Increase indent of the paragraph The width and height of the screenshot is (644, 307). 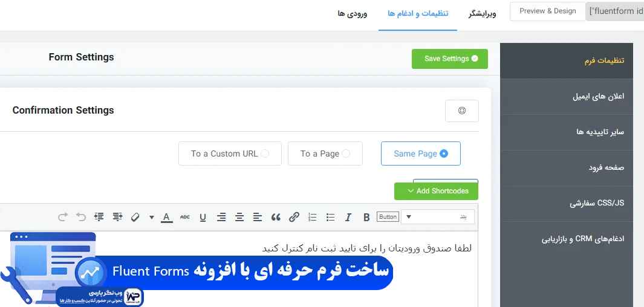coord(99,217)
